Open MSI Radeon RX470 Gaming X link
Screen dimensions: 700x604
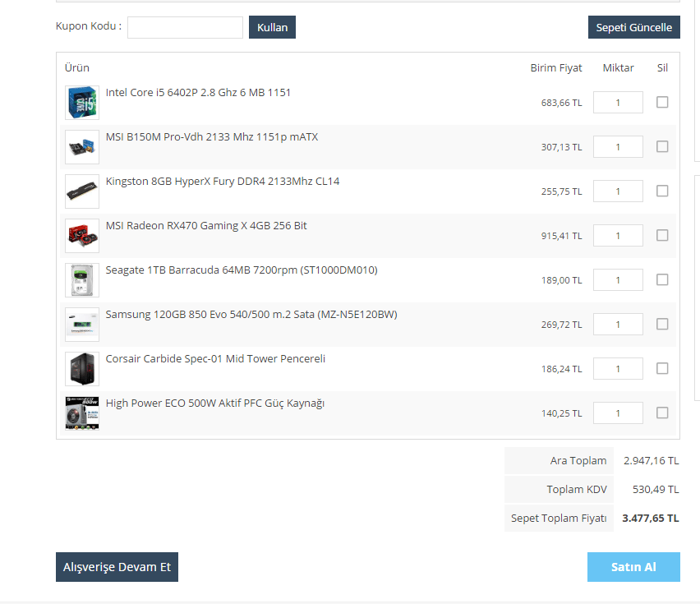[206, 225]
